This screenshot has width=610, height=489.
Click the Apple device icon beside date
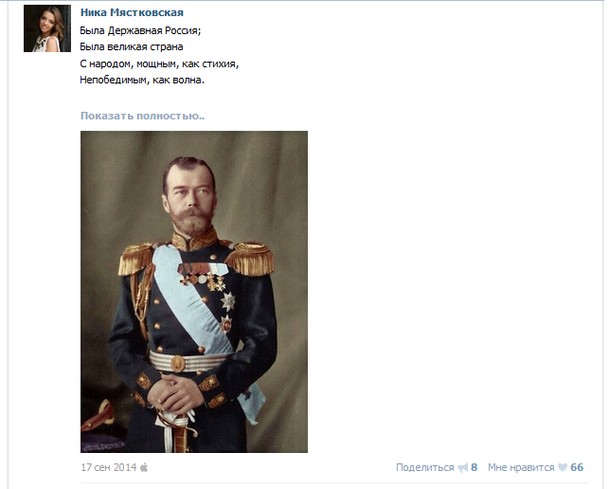(x=144, y=467)
